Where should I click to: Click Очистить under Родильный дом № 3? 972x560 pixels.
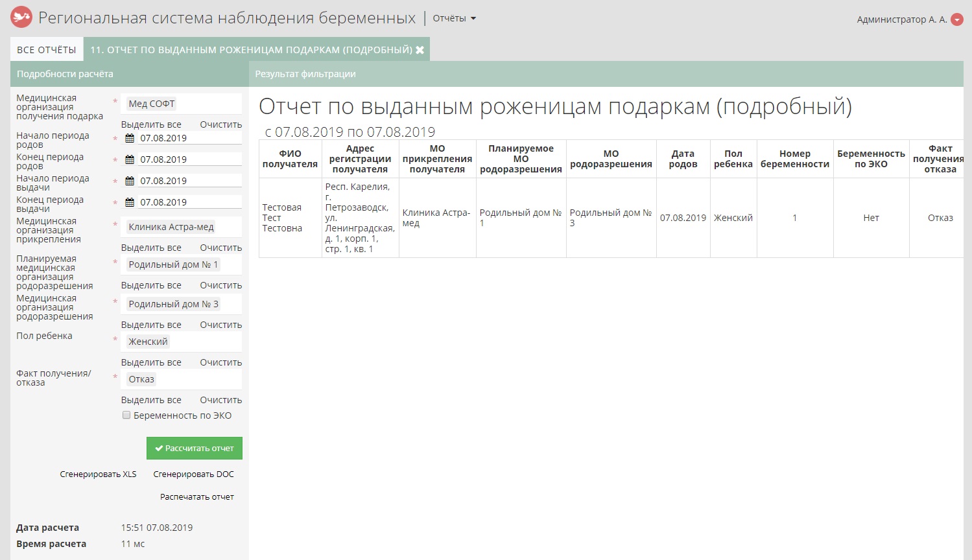click(220, 325)
